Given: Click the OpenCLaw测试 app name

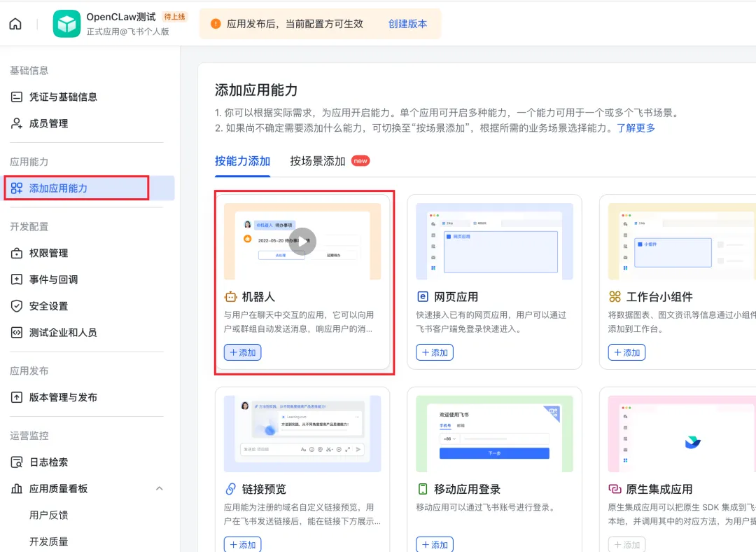Looking at the screenshot, I should 121,17.
